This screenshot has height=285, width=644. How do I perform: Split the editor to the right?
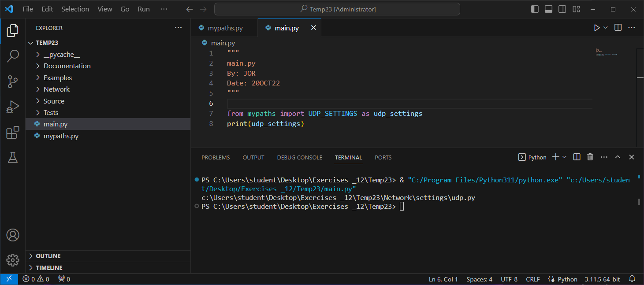click(x=618, y=28)
